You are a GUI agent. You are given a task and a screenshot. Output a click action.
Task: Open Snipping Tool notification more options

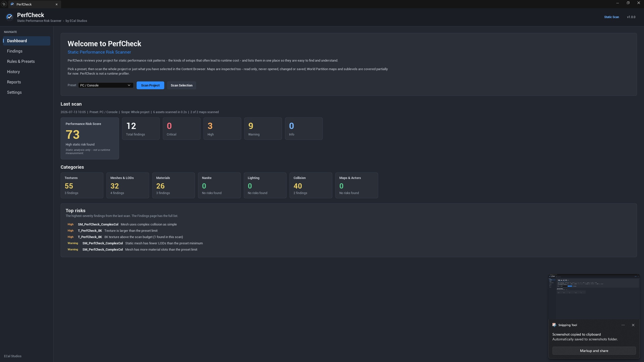tap(623, 325)
